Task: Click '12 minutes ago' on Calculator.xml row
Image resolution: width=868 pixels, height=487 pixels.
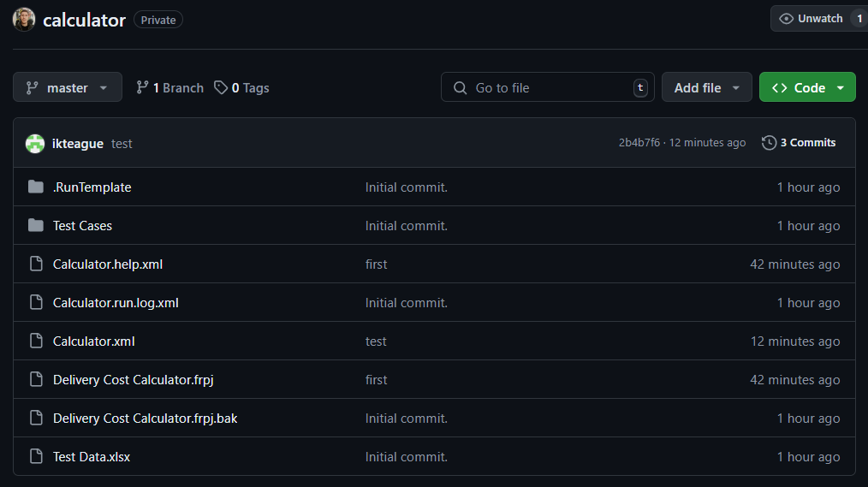Action: 795,341
